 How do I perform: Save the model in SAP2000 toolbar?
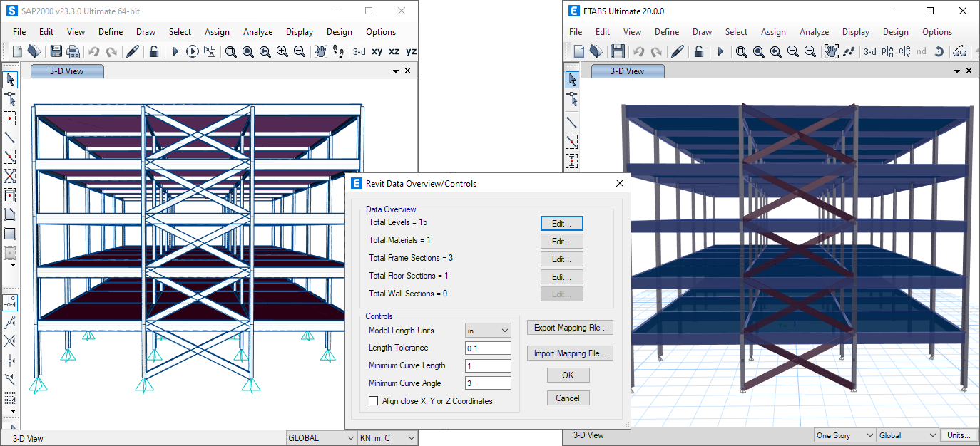56,51
